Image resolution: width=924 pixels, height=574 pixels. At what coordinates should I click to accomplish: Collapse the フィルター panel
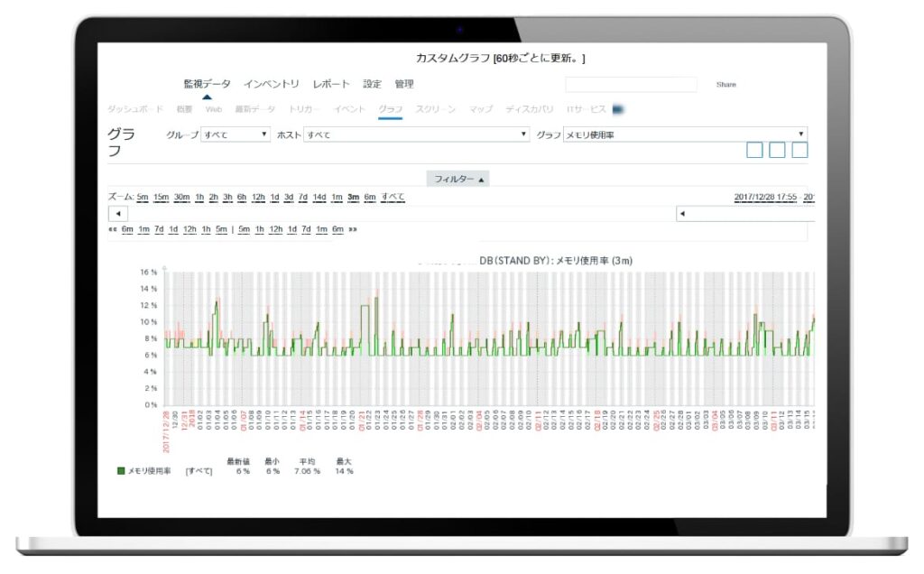click(x=459, y=179)
